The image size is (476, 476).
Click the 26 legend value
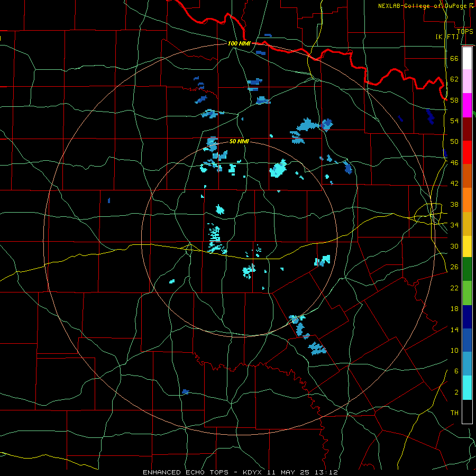pyautogui.click(x=454, y=267)
